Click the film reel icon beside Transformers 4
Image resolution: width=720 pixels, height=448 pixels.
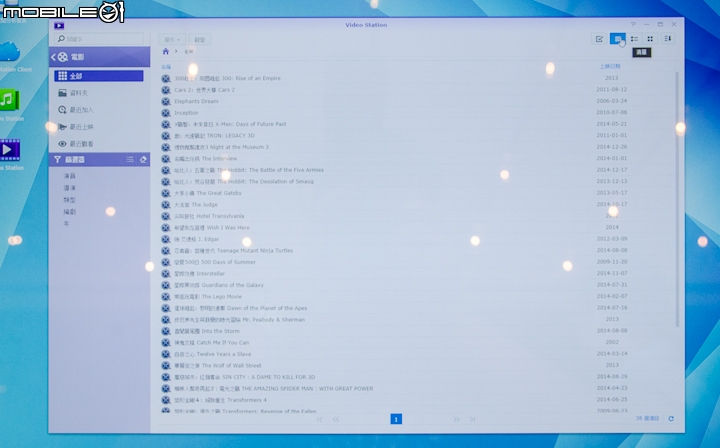pos(166,400)
